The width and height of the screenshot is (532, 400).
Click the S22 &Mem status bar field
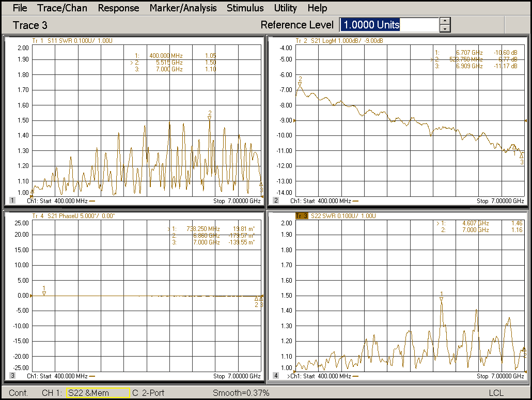click(97, 393)
